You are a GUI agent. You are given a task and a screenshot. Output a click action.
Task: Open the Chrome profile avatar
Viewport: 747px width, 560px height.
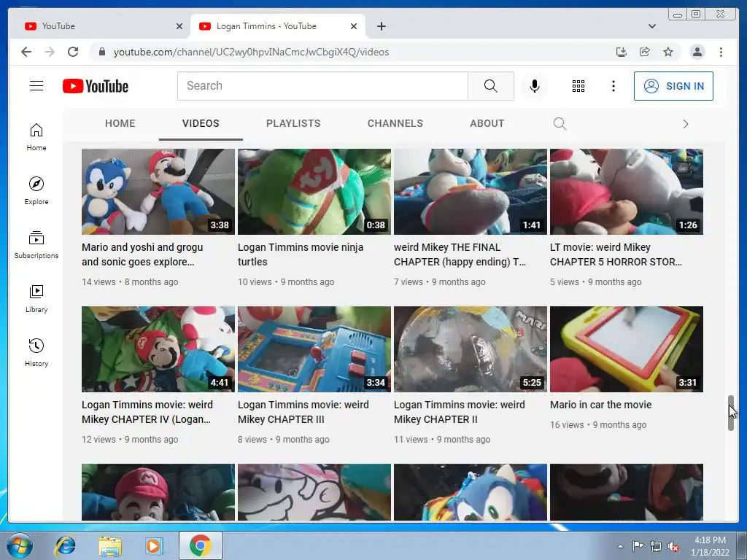697,52
